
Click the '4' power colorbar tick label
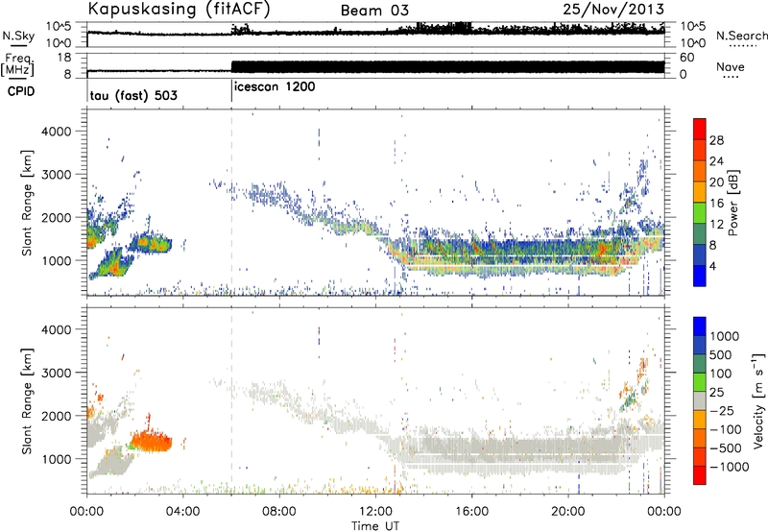coord(712,266)
